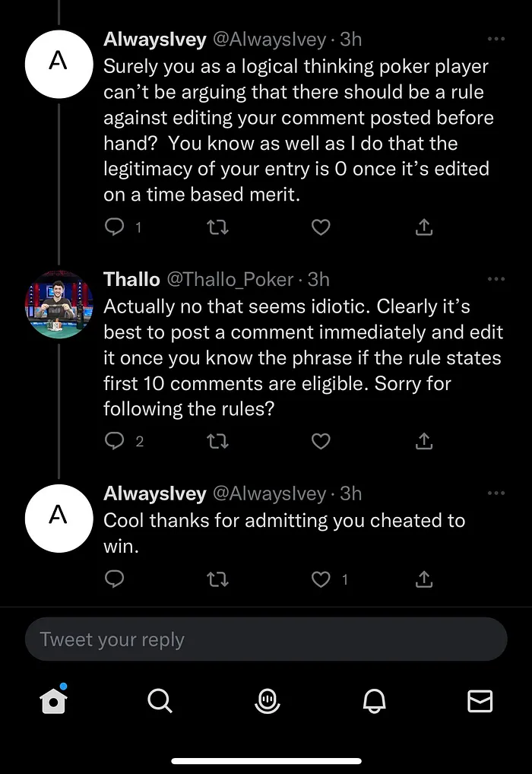Reply to Thallo's tweet
532x774 pixels.
[114, 441]
